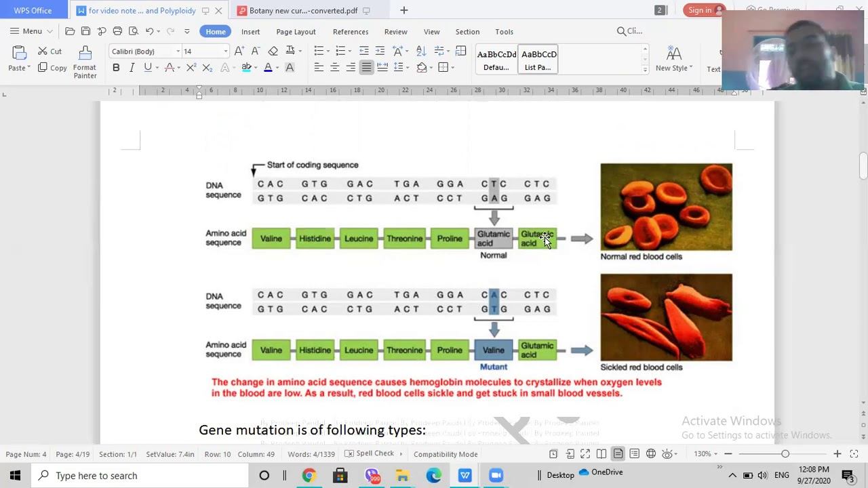Toggle Spell Check in status bar
Screen dimensions: 868x488
[x=370, y=453]
